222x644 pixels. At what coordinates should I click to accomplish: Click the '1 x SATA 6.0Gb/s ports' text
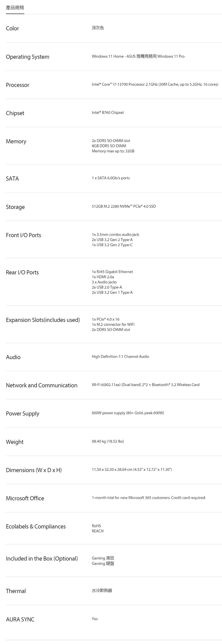click(111, 178)
